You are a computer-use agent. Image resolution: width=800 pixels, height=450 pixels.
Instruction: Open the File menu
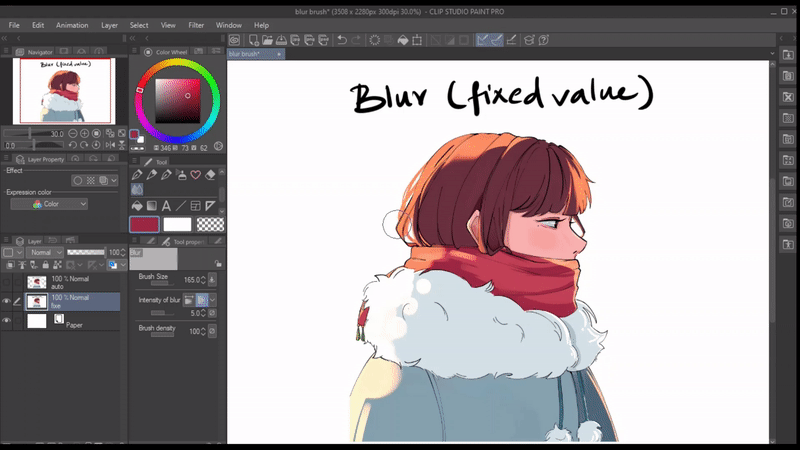pos(14,25)
